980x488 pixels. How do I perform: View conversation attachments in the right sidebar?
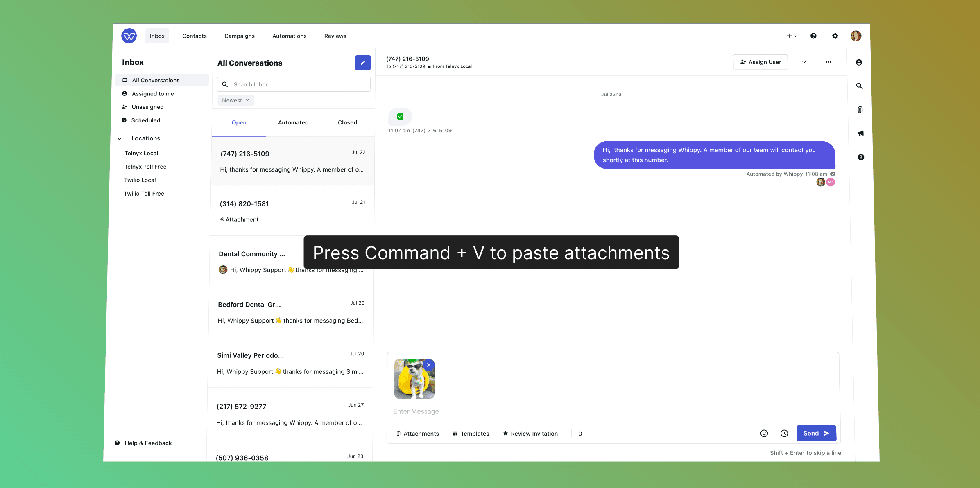point(859,109)
